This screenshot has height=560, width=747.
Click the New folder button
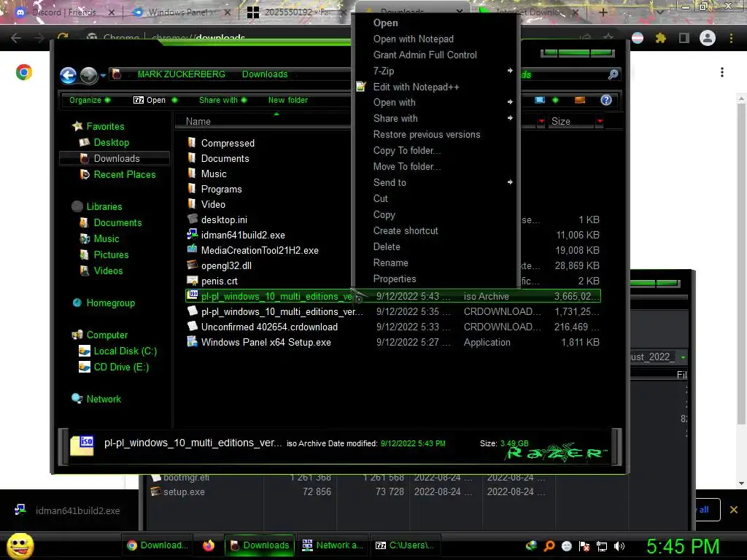[287, 100]
